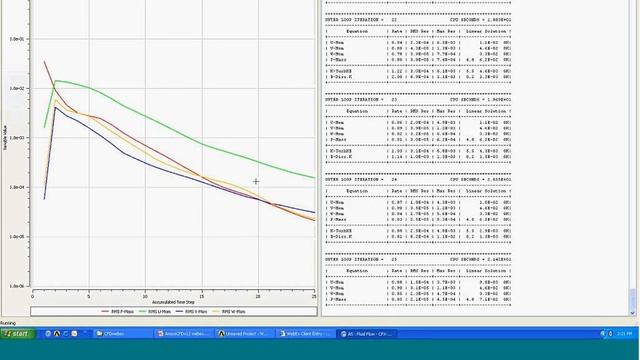The image size is (640, 360).
Task: Click the white quick launch icon
Action: 74,333
